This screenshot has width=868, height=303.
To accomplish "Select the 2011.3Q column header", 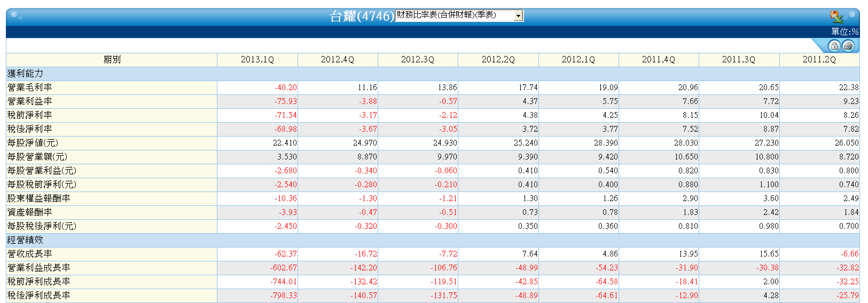I will pos(739,60).
